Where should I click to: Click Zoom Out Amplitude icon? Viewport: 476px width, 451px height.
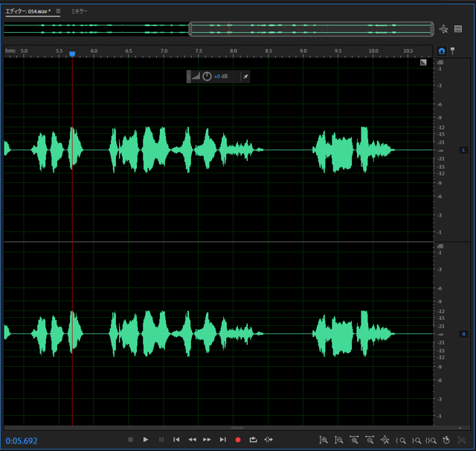(x=339, y=440)
